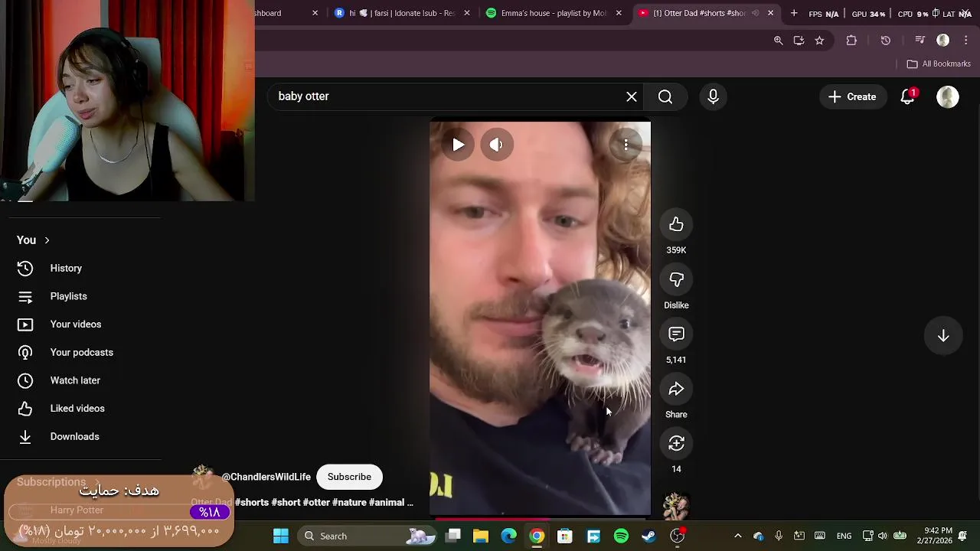Switch the ENG input language
The width and height of the screenshot is (980, 551).
pos(844,536)
